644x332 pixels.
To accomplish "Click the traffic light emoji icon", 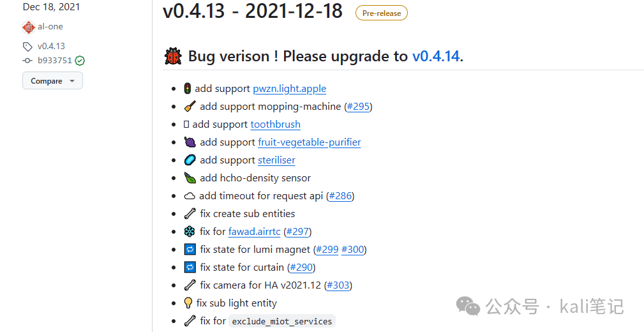I will (x=187, y=88).
